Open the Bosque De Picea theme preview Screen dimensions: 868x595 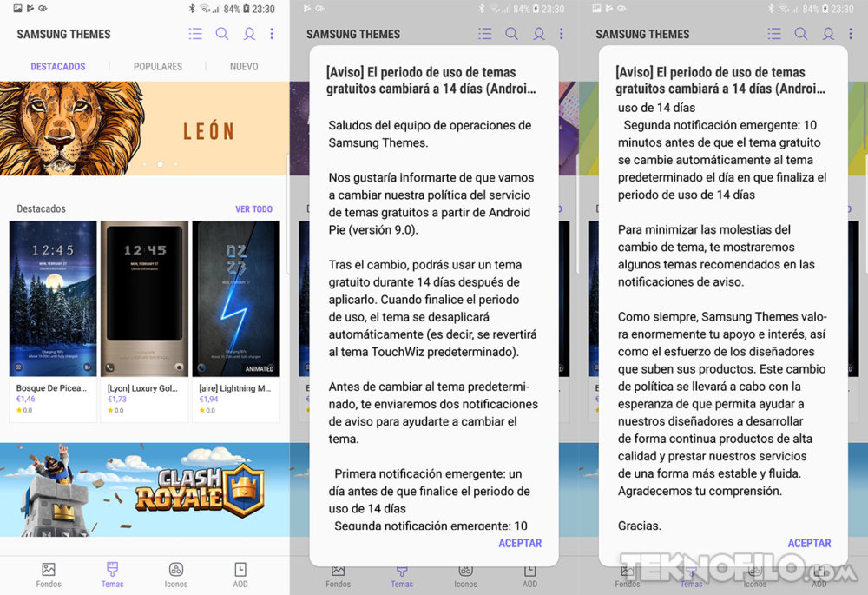(x=53, y=299)
